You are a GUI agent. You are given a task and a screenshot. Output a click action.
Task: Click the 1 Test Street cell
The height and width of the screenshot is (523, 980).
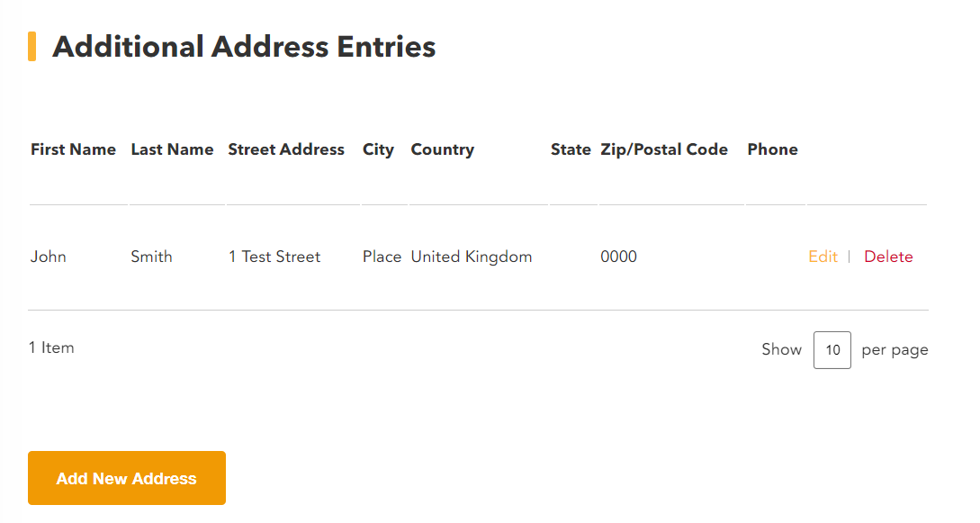(274, 257)
